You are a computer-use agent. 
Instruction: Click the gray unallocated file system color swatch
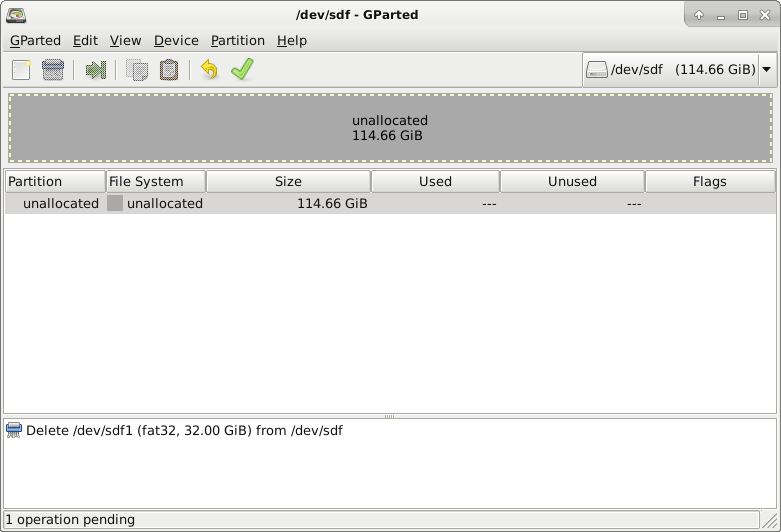[115, 203]
